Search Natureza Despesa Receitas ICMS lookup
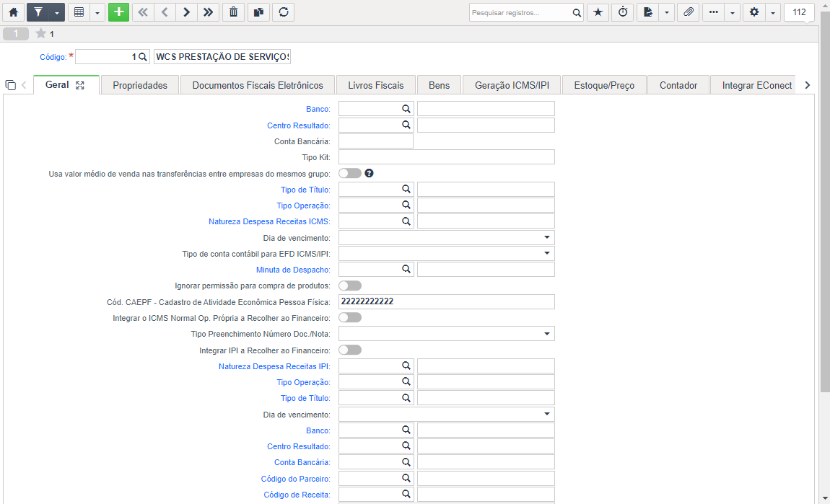The image size is (830, 504). [x=406, y=221]
